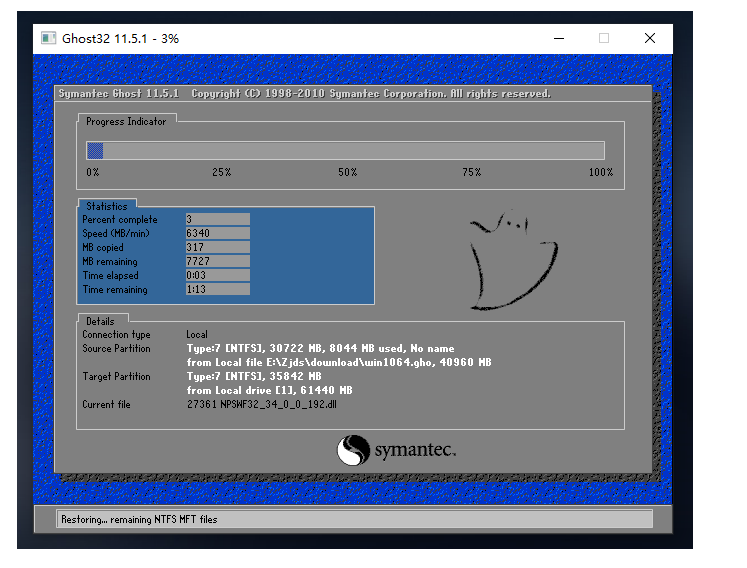Close the Ghost32 window
The width and height of the screenshot is (747, 568).
tap(650, 38)
